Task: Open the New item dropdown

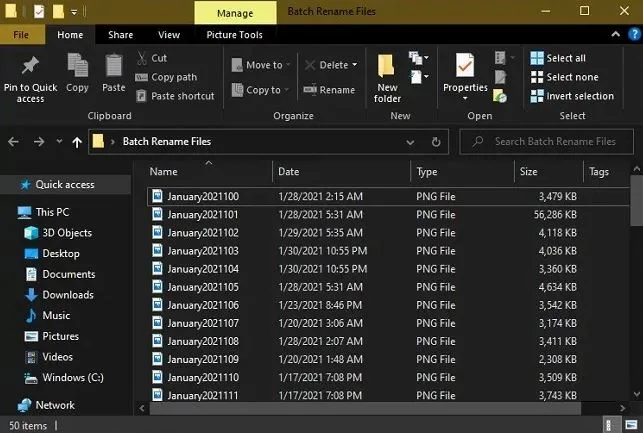Action: [x=419, y=58]
